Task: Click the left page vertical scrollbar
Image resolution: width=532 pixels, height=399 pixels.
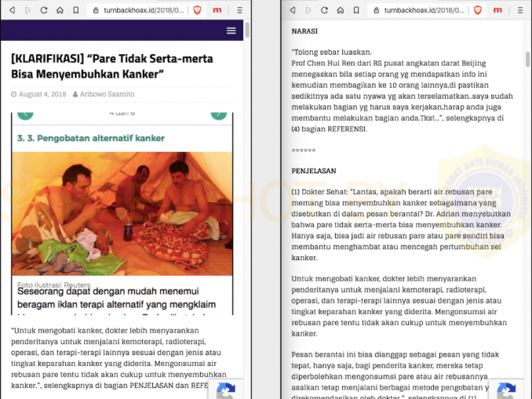Action: tap(247, 30)
